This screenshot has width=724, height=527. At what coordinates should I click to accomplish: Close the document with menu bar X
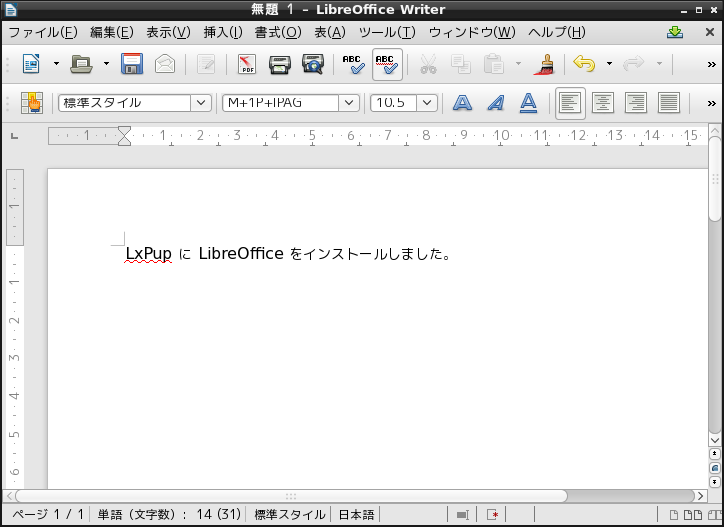[710, 32]
